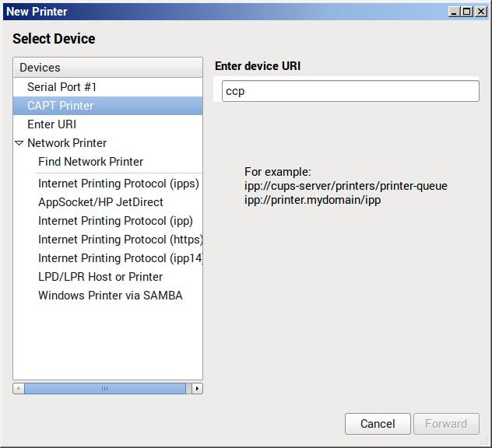Click the device URI text field
The width and height of the screenshot is (492, 448).
point(350,91)
